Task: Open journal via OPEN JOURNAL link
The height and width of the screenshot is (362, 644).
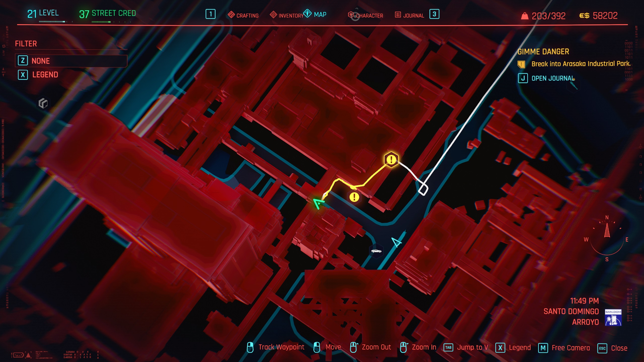Action: pos(553,78)
